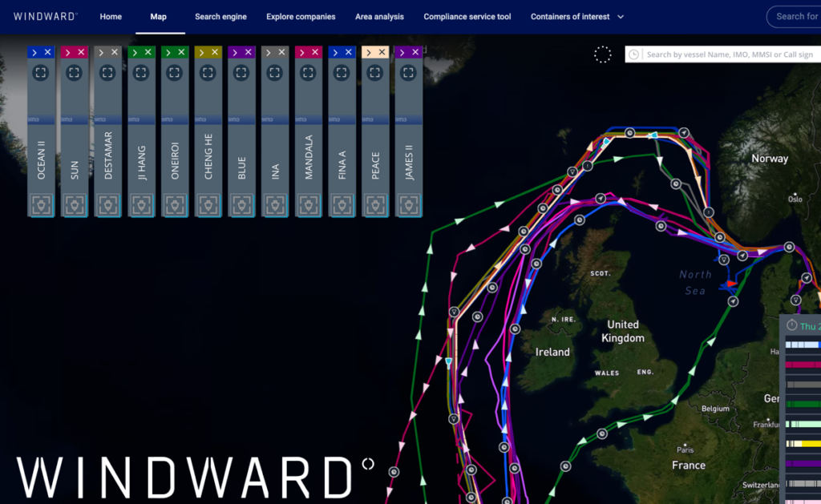821x504 pixels.
Task: Remove the SUN vessel card
Action: (81, 52)
